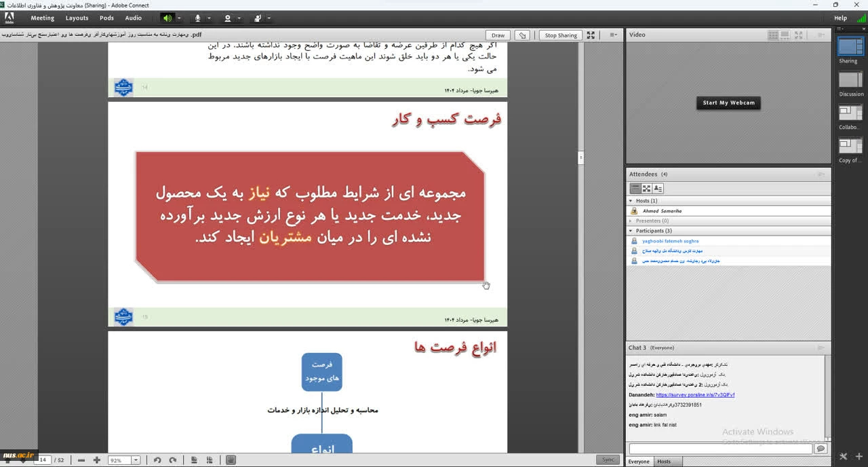Open Attendees pod options menu
Viewport: 868px width, 467px height.
[821, 174]
